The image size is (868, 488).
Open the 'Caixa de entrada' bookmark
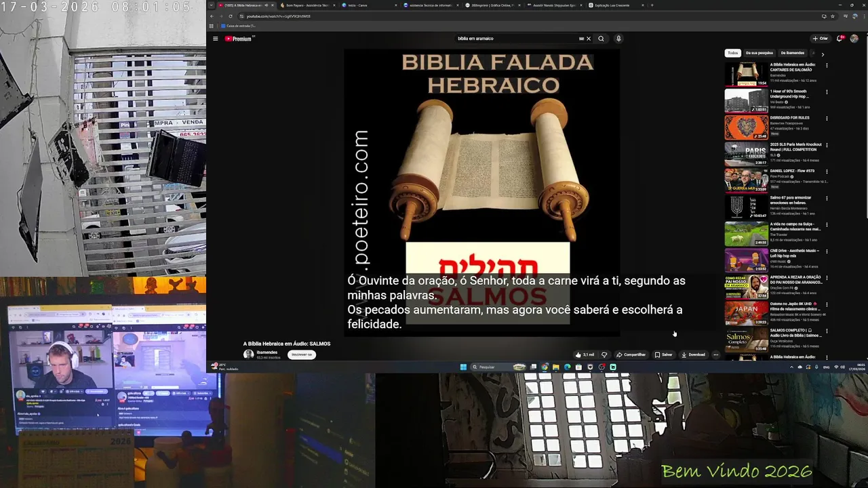click(239, 26)
